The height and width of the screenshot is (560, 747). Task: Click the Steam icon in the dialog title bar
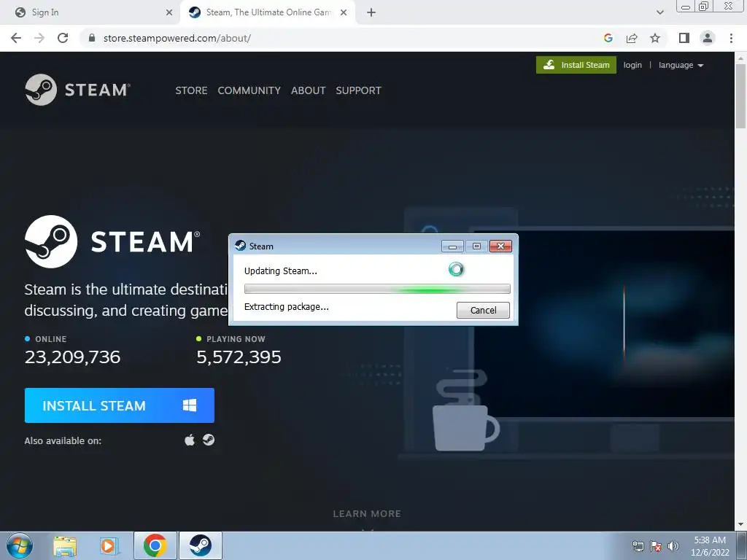point(241,246)
